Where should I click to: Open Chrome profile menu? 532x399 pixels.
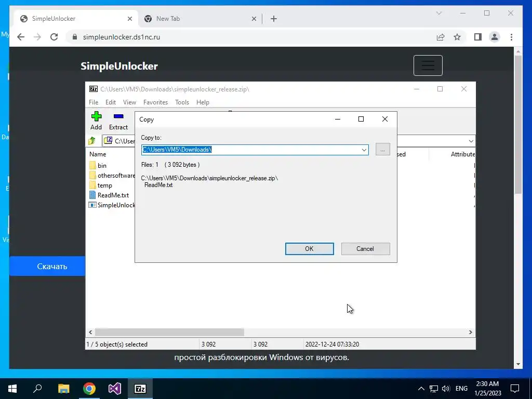tap(495, 37)
